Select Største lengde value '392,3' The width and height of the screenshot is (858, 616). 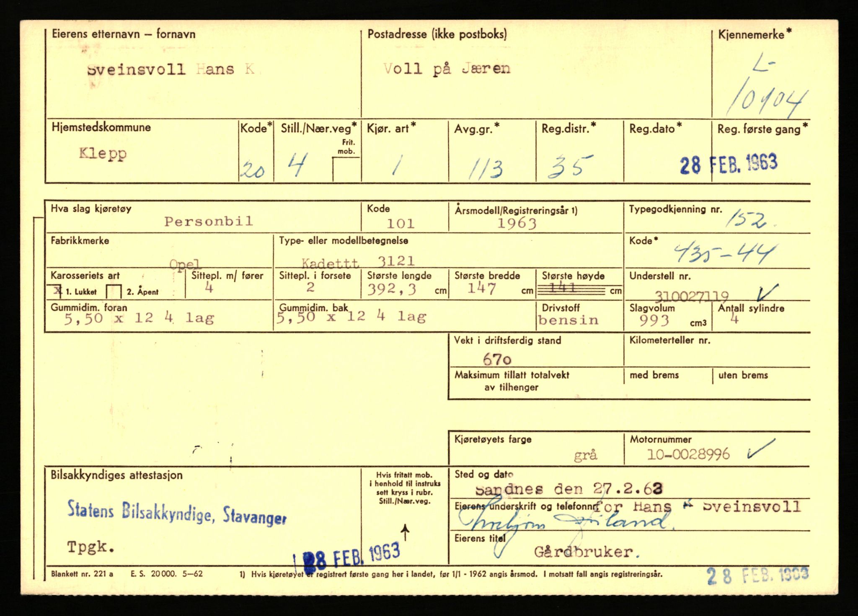392,289
